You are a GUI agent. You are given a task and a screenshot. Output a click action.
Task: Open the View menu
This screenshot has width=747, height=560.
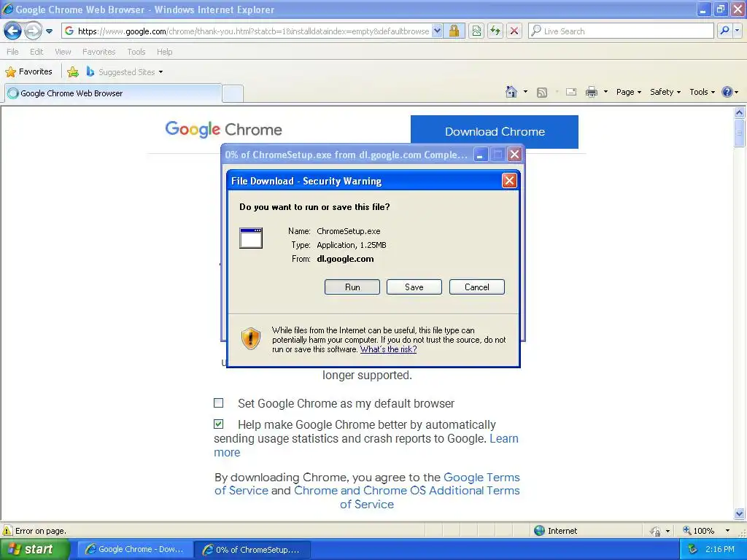tap(63, 52)
